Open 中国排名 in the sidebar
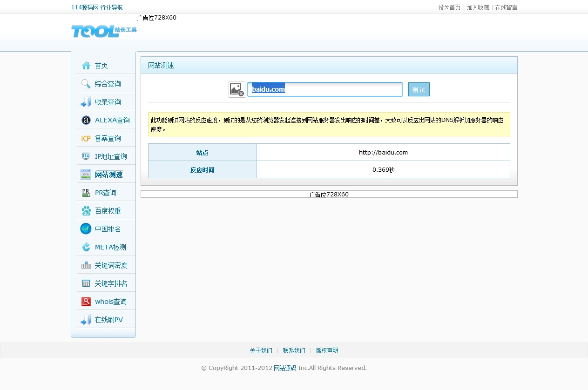 (x=108, y=229)
